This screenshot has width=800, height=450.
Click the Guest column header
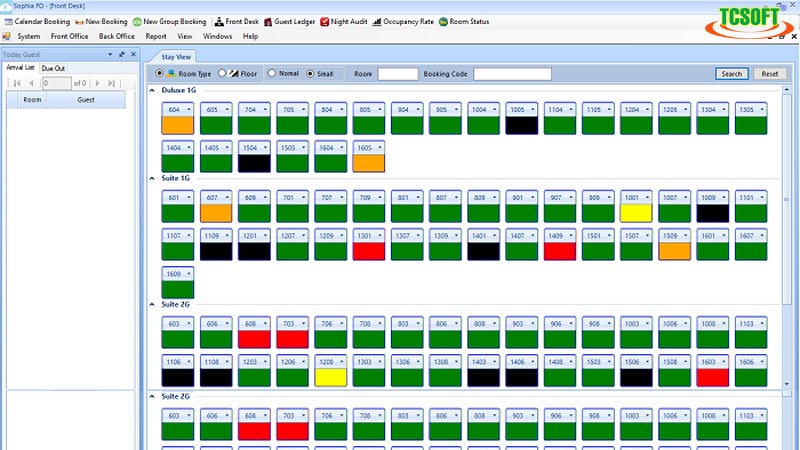tap(86, 100)
